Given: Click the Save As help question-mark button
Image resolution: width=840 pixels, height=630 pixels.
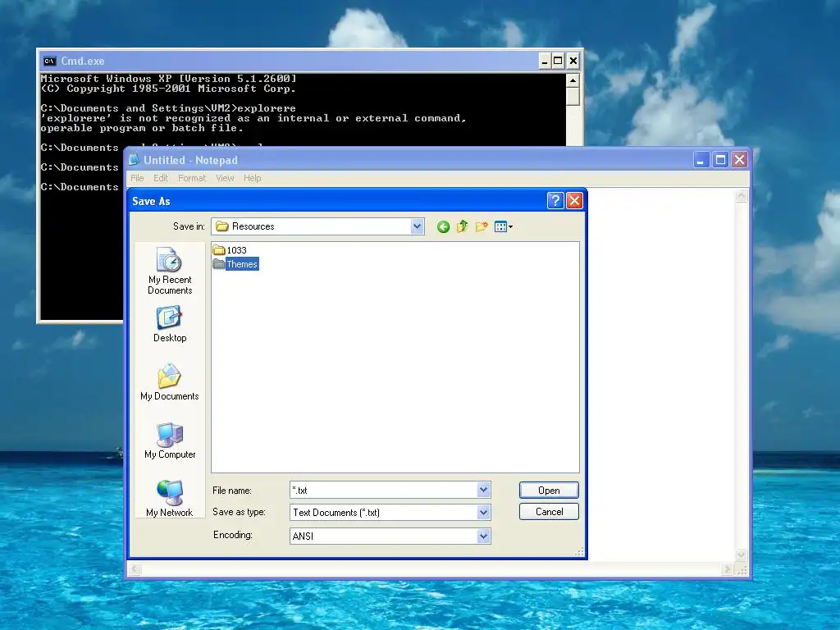Looking at the screenshot, I should click(x=555, y=201).
